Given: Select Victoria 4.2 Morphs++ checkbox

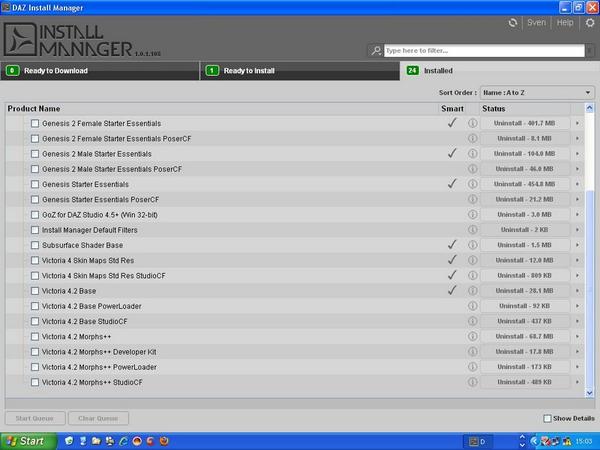Looking at the screenshot, I should [x=35, y=336].
